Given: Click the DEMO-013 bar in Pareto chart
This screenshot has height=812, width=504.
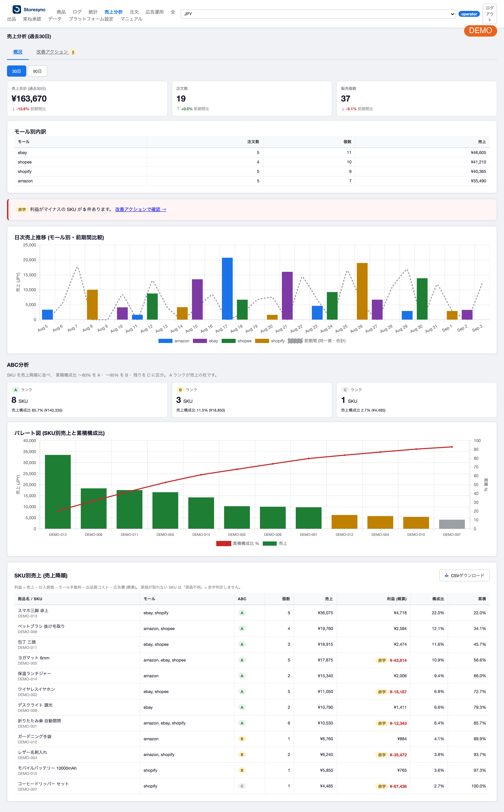Looking at the screenshot, I should [x=58, y=492].
